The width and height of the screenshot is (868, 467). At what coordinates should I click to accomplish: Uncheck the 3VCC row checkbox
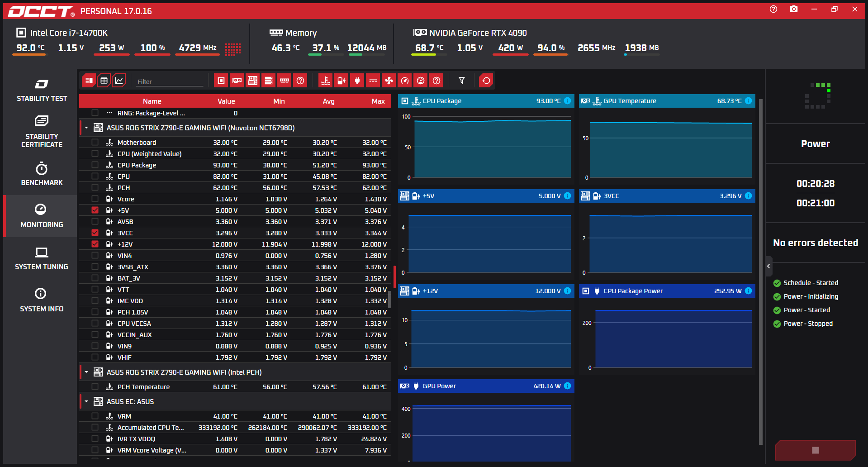[95, 233]
